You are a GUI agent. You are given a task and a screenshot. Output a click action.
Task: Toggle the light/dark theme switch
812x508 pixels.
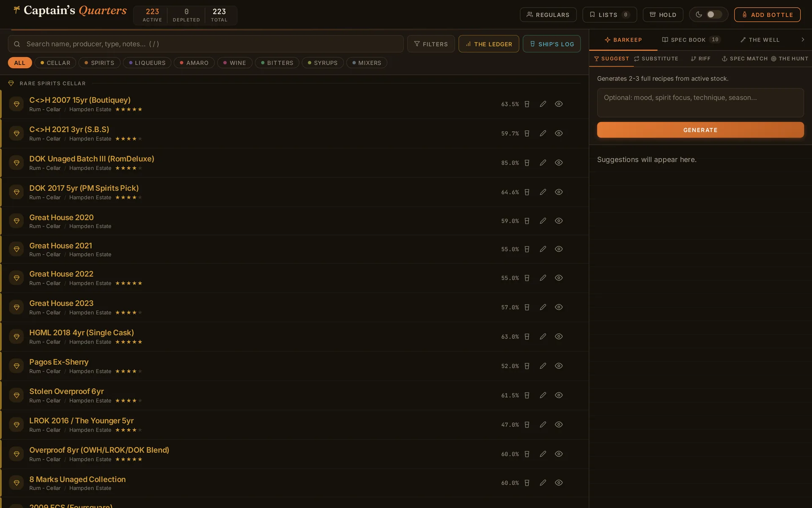[x=714, y=14]
